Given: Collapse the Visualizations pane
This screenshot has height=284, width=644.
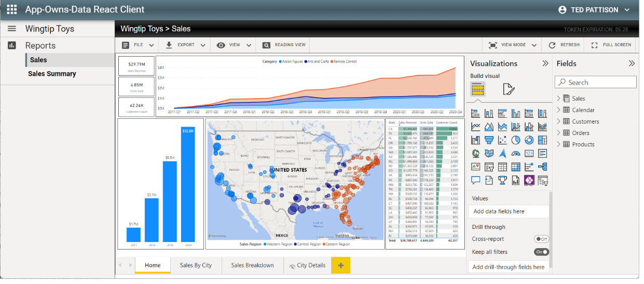Looking at the screenshot, I should [545, 63].
